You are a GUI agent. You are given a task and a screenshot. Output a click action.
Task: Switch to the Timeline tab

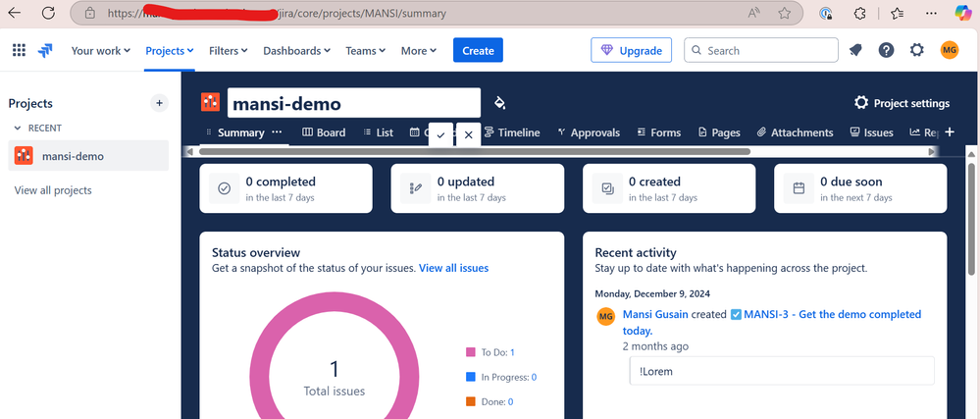(512, 132)
